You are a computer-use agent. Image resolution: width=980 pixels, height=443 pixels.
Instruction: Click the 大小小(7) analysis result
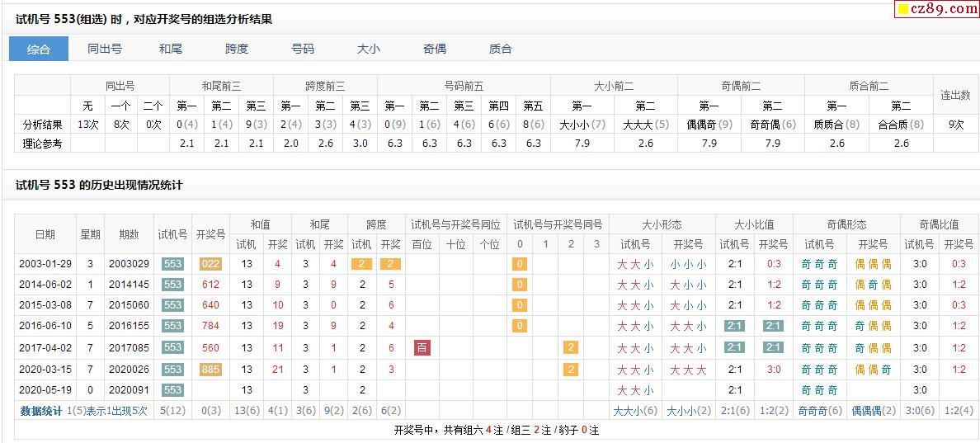tap(582, 125)
